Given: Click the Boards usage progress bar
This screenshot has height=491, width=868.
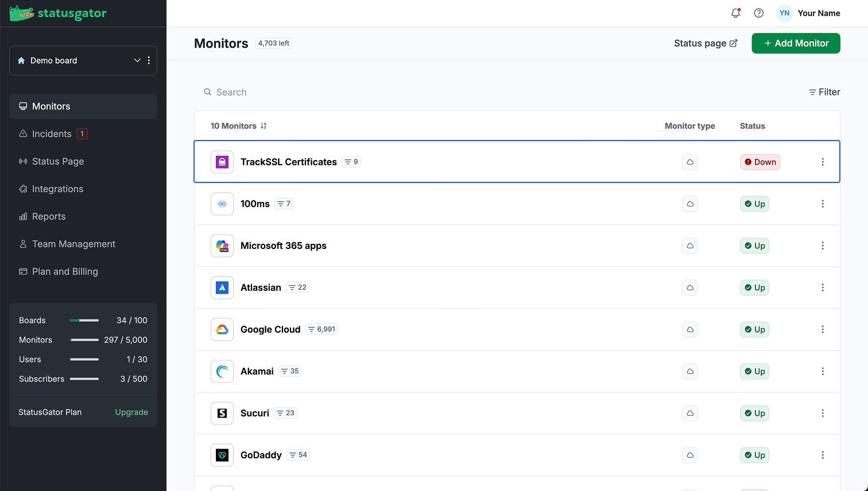Looking at the screenshot, I should click(84, 320).
